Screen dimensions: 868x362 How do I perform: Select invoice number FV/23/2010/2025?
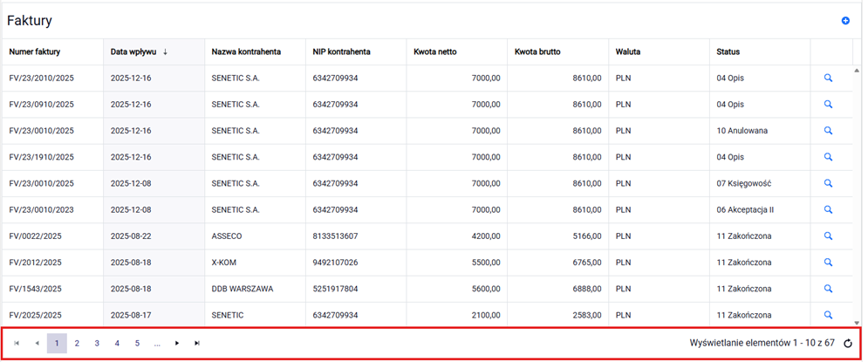click(x=42, y=78)
